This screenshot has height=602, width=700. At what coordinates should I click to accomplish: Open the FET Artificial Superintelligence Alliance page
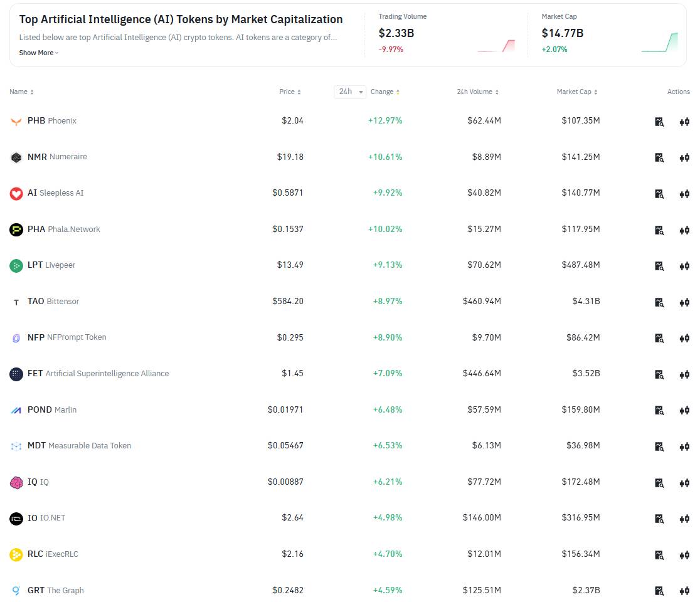click(98, 374)
